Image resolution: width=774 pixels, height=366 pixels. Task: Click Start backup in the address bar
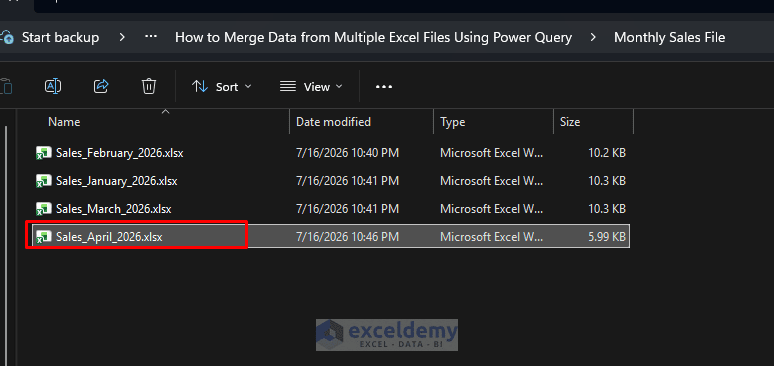click(60, 38)
